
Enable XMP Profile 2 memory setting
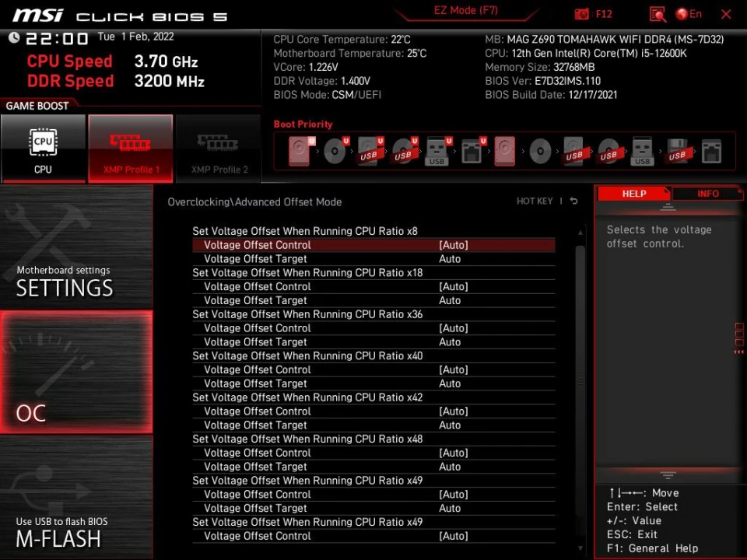coord(219,148)
